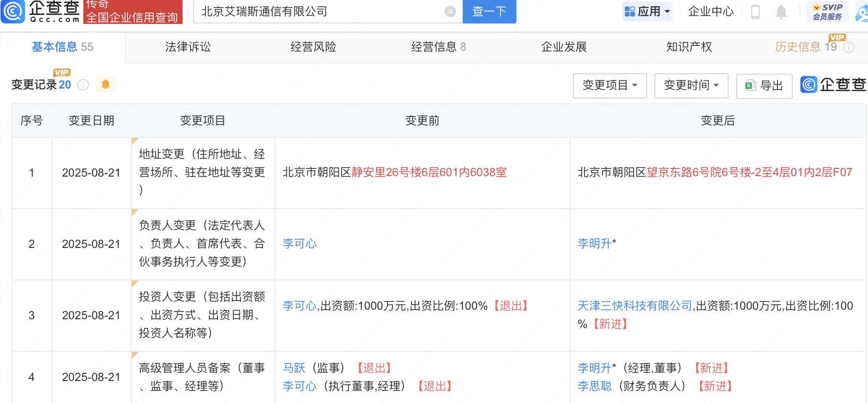
Task: Click the Qichacha logo icon
Action: tap(13, 11)
